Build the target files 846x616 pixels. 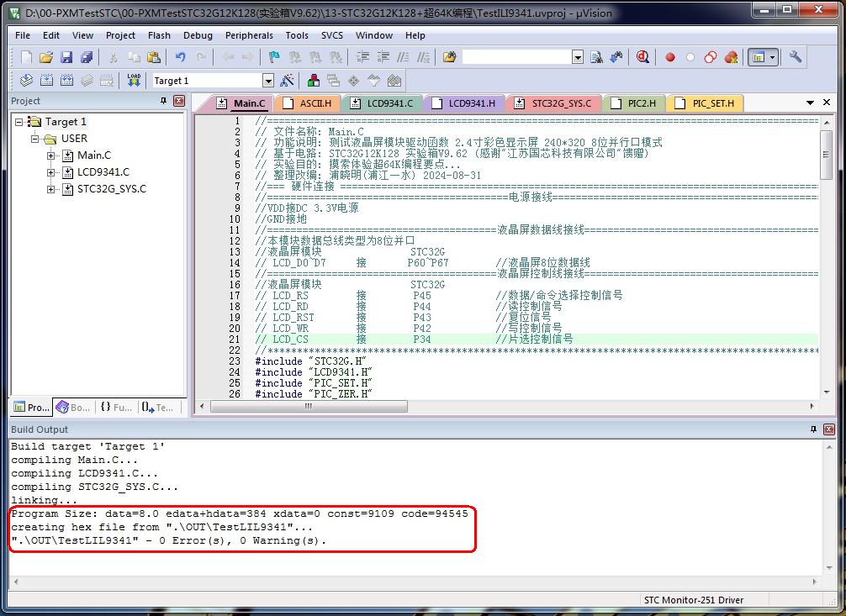click(46, 81)
